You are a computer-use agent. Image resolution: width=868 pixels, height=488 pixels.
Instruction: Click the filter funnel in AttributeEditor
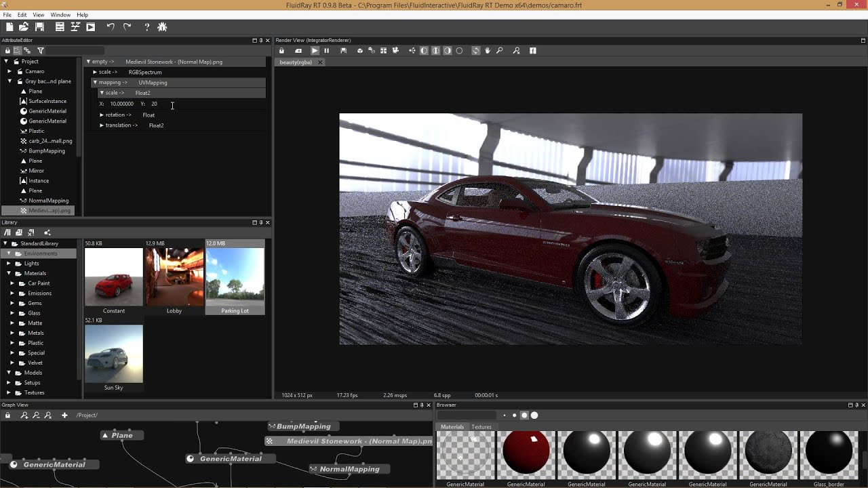40,51
